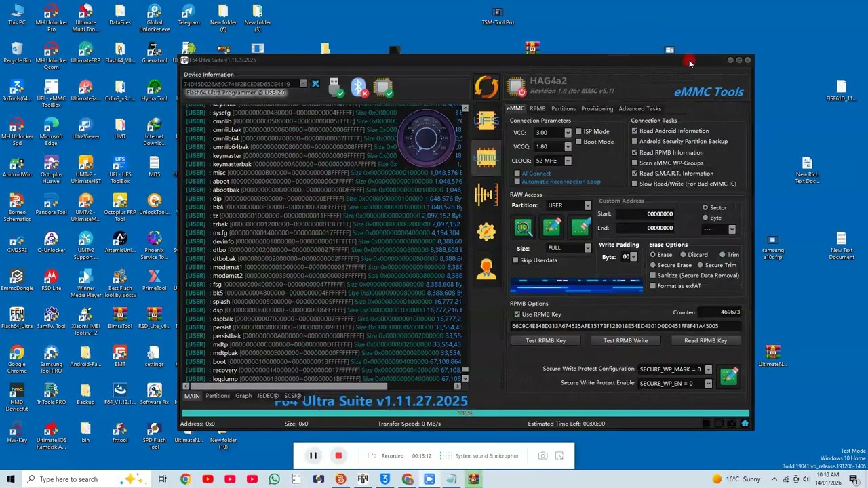Toggle Automatic Reconnection Loop checkbox
The width and height of the screenshot is (868, 488).
[517, 182]
